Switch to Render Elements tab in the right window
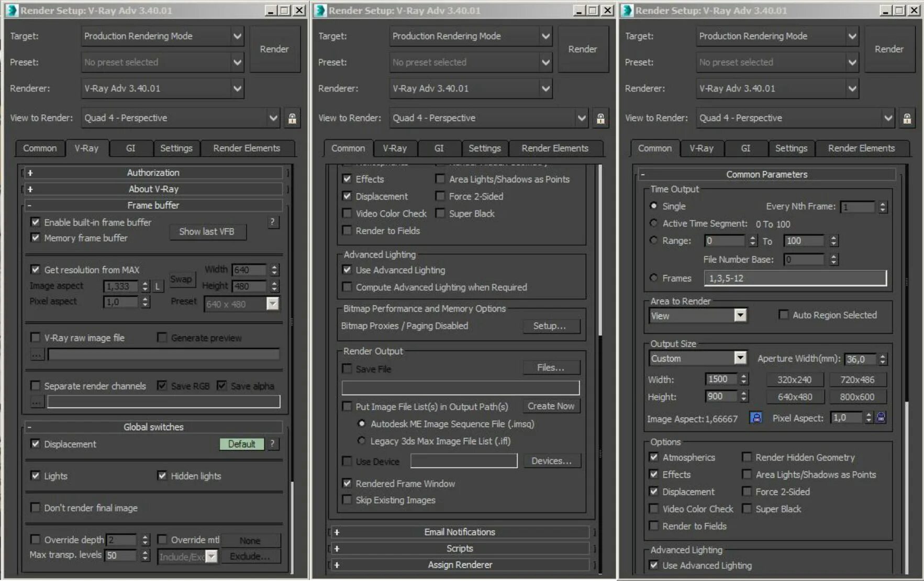Screen dimensions: 924x581 [861, 148]
